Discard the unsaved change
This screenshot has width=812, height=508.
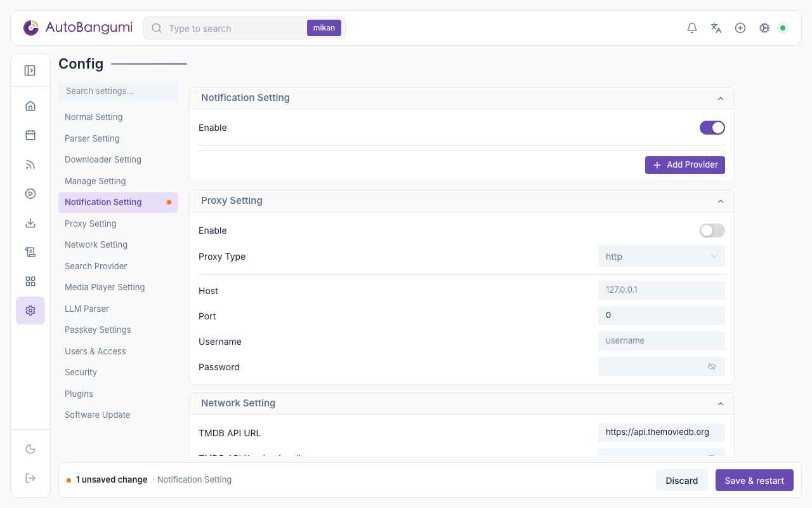point(682,480)
